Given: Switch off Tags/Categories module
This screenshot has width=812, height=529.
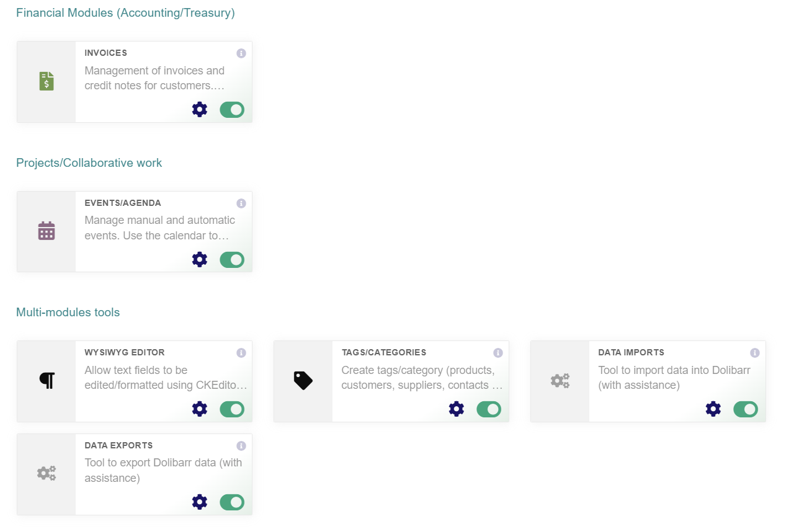Looking at the screenshot, I should (489, 409).
